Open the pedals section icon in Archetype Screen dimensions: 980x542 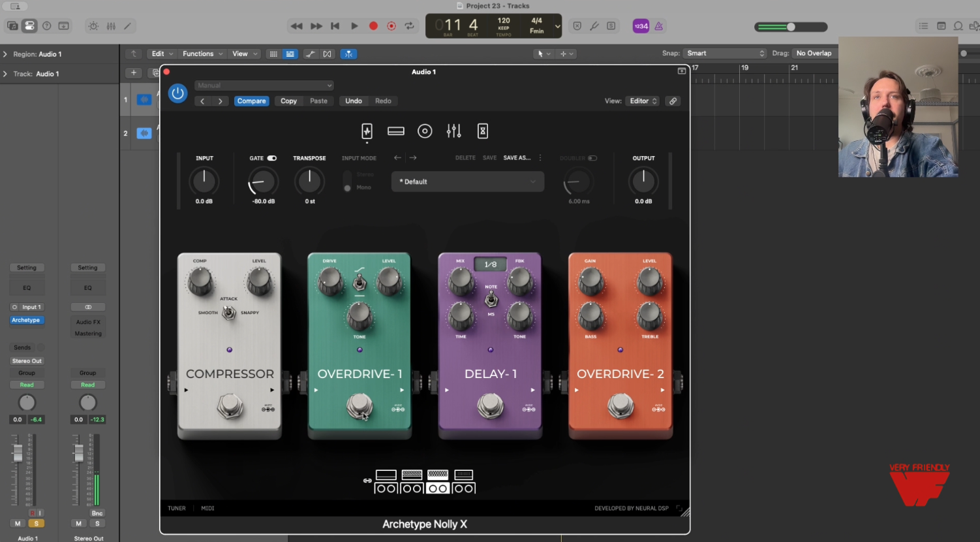click(367, 131)
